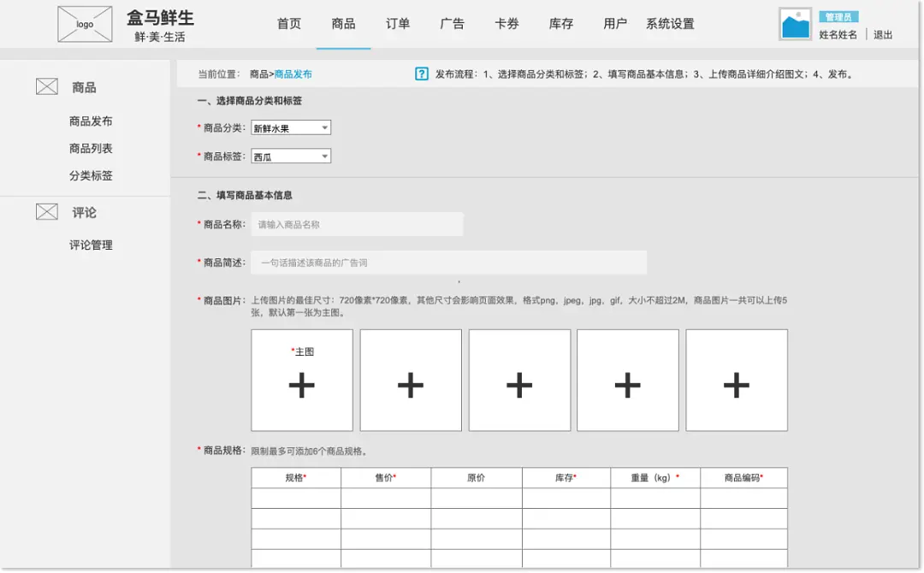Follow the 商品发布 breadcrumb link
Viewport: 924px width, 573px height.
click(294, 74)
